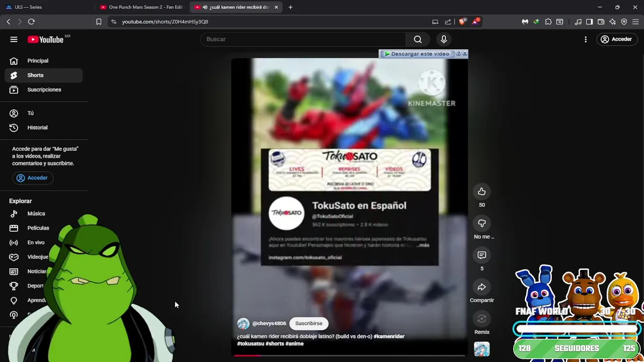
Task: Navigate back with the back arrow
Action: pyautogui.click(x=9, y=22)
